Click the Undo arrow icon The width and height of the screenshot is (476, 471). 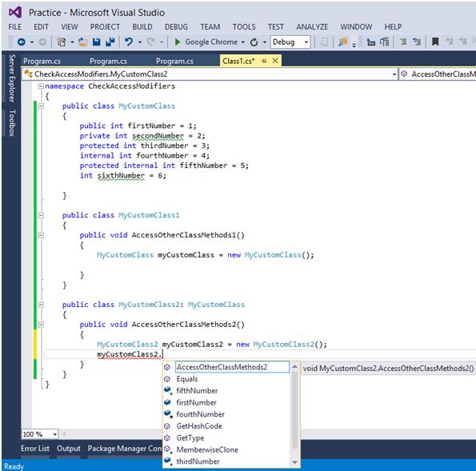click(129, 42)
